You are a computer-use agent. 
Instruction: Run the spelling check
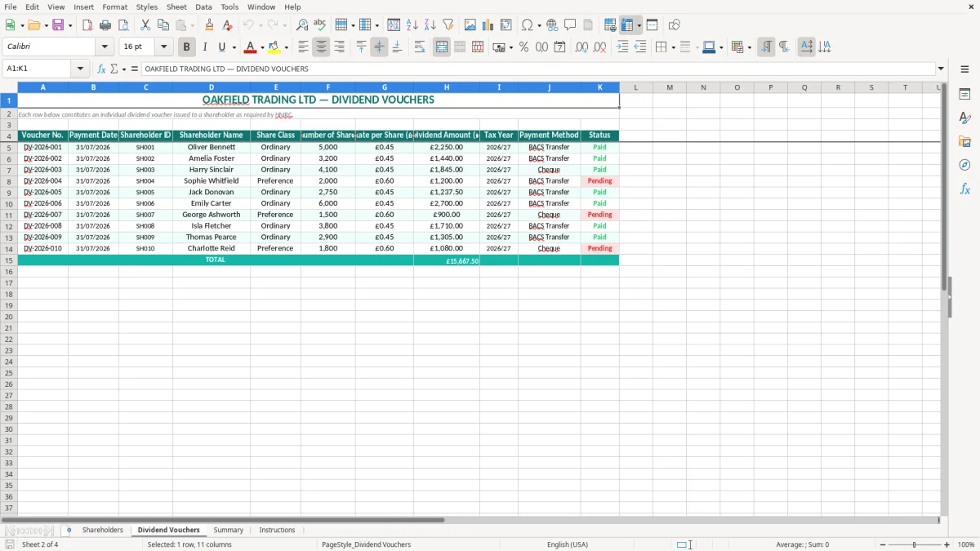[320, 25]
